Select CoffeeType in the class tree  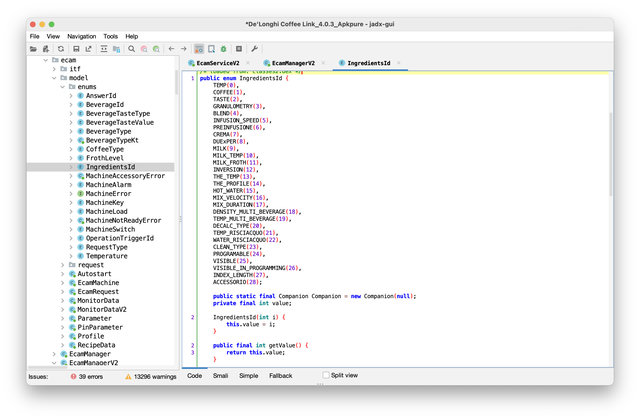pos(104,149)
